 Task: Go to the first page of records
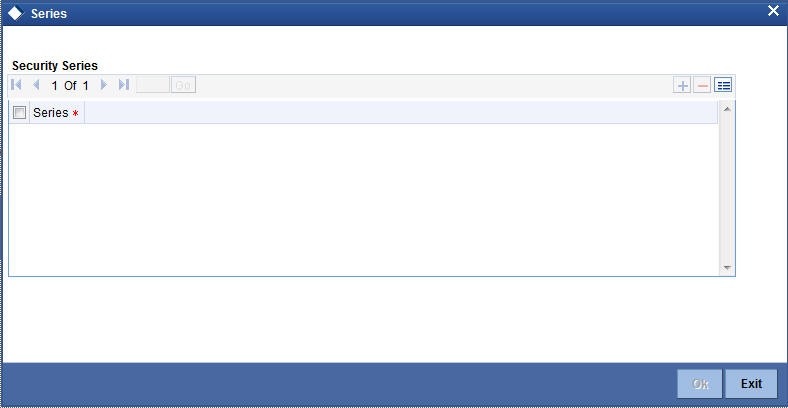16,85
